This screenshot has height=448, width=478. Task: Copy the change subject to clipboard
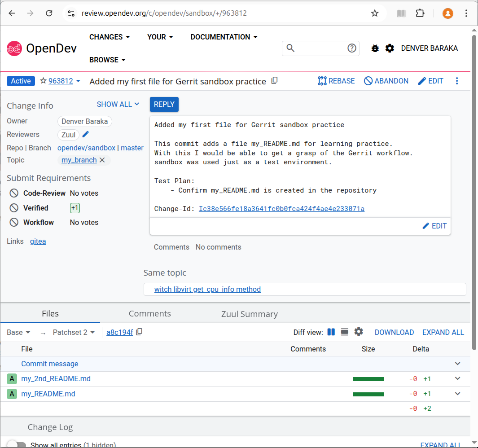[x=275, y=81]
